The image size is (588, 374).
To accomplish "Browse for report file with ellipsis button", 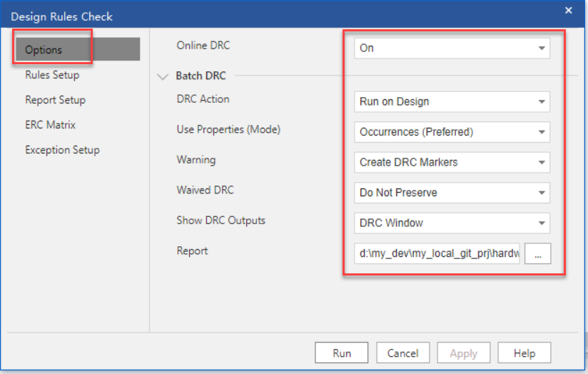I will click(537, 253).
